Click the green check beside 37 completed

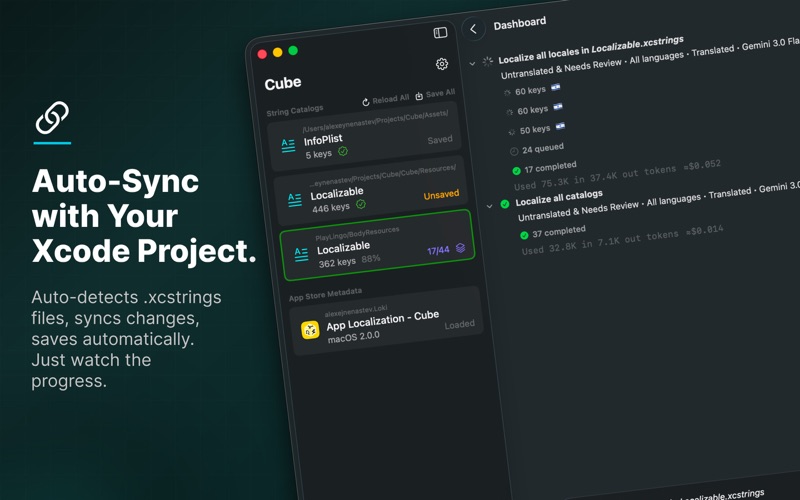coord(524,235)
